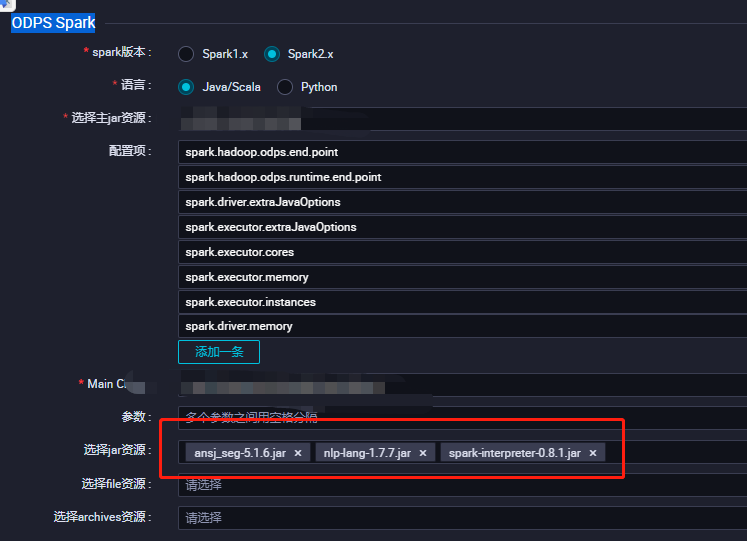
Task: Remove the nlp-lang-1.7.7.jar resource tag
Action: (x=423, y=453)
